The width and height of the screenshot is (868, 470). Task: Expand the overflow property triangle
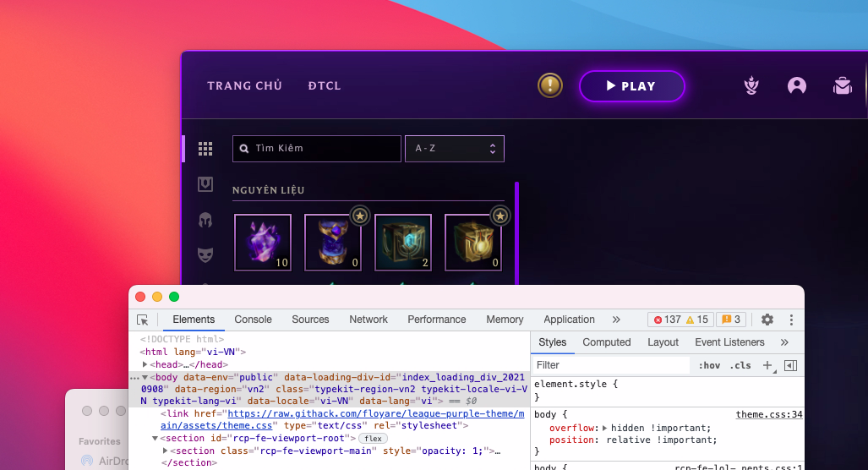click(x=604, y=428)
